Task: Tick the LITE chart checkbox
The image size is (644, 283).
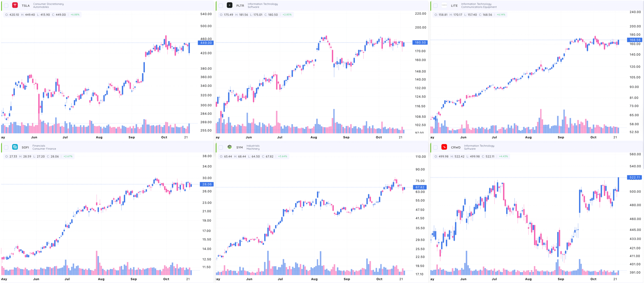Action: [x=435, y=6]
